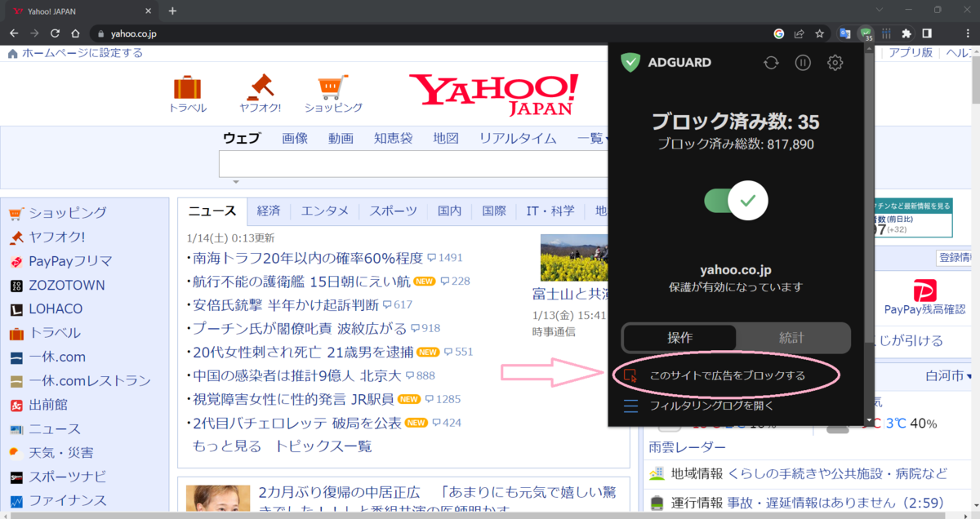
Task: Bookmark this page with the star icon
Action: 819,33
